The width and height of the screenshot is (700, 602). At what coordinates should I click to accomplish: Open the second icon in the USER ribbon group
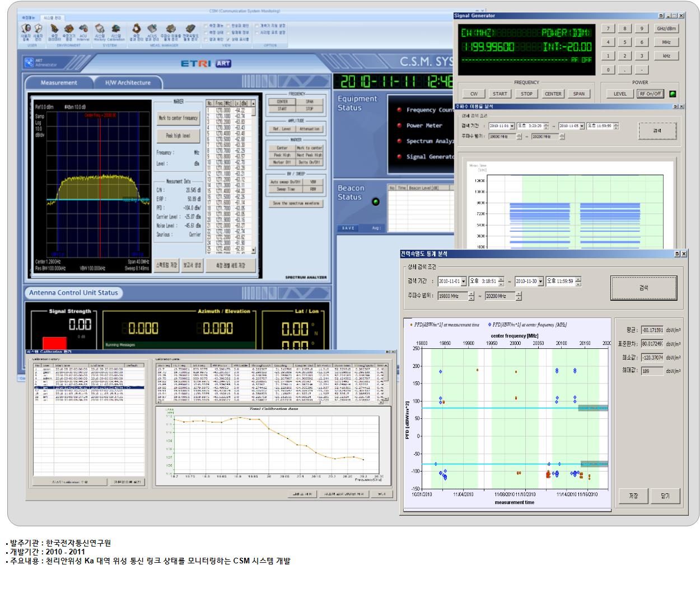[x=38, y=32]
